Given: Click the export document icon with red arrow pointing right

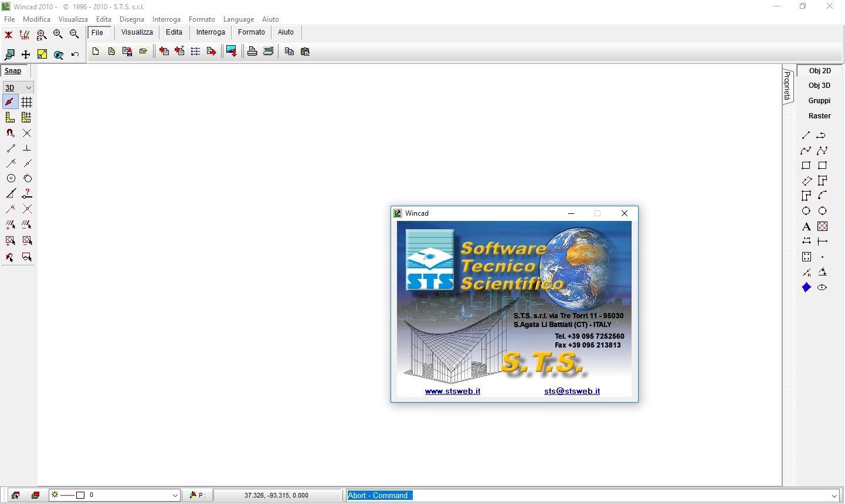Looking at the screenshot, I should tap(212, 52).
